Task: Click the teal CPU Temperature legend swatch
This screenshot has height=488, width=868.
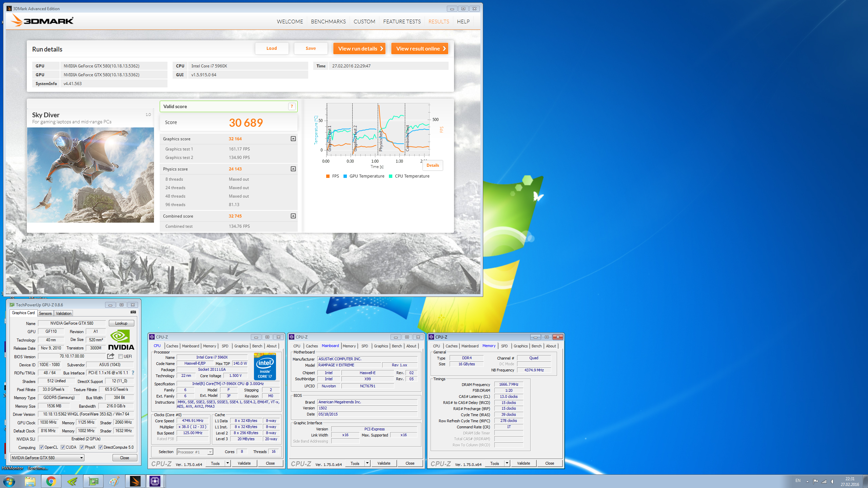Action: tap(391, 176)
